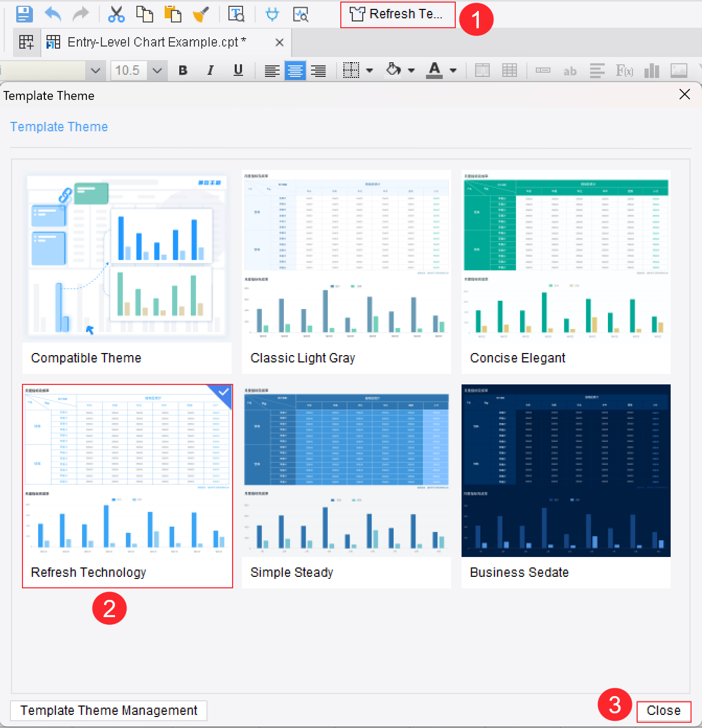The image size is (702, 728).
Task: Select the Classic Light Gray theme
Action: (x=347, y=272)
